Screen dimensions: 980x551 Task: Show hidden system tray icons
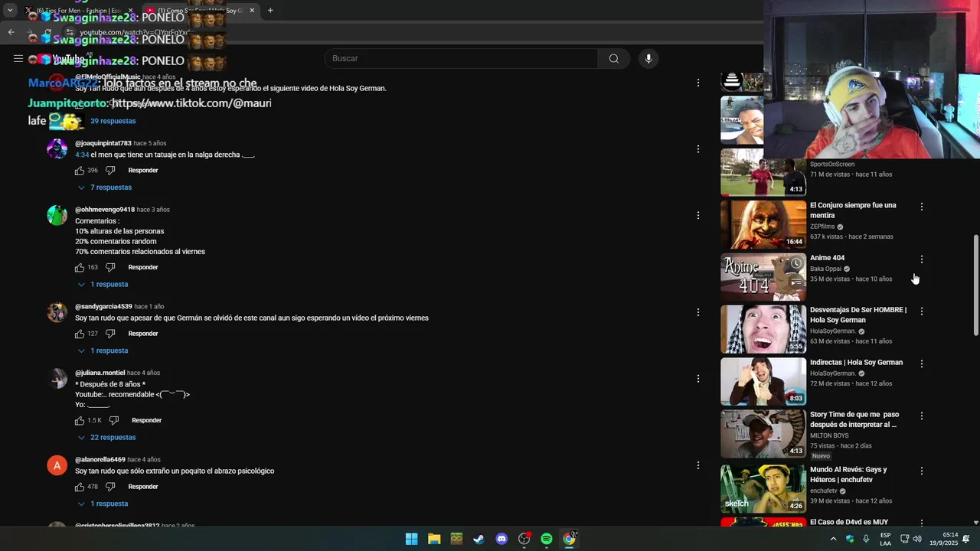(x=833, y=539)
